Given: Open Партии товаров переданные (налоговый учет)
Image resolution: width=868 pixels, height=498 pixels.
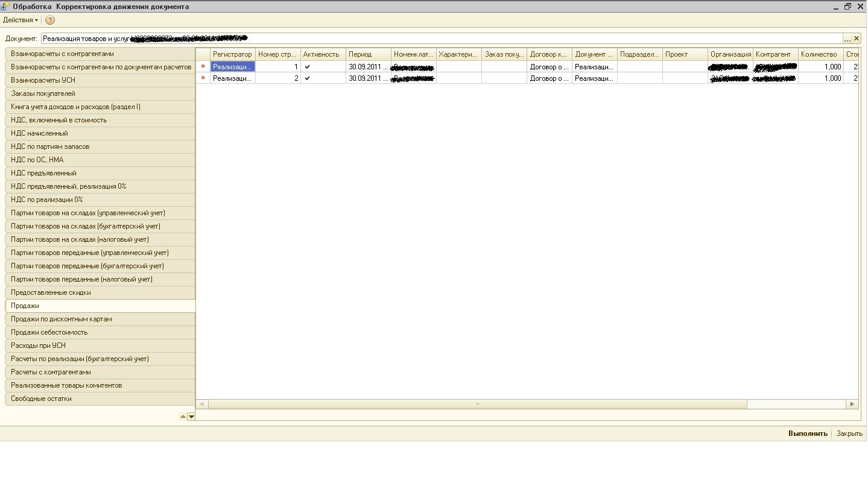Looking at the screenshot, I should pos(100,279).
